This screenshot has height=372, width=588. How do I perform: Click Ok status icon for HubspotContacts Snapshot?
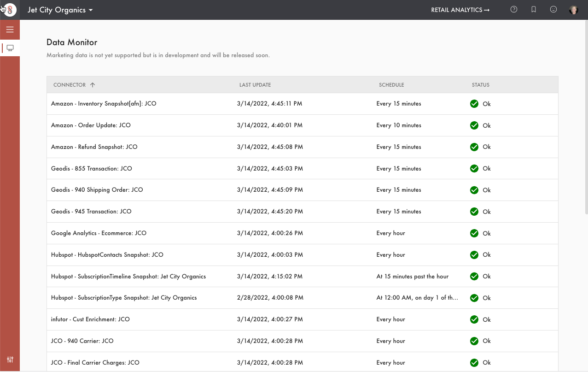[474, 255]
